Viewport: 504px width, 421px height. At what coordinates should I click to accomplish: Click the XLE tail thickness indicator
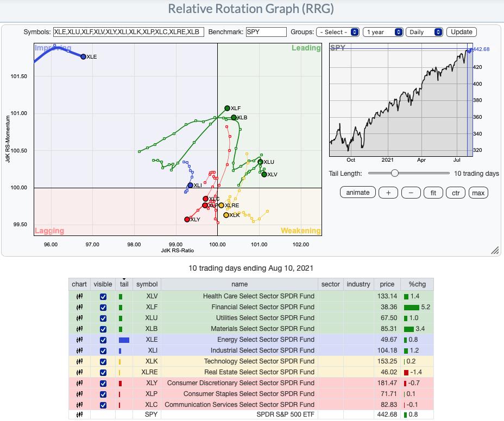[124, 340]
